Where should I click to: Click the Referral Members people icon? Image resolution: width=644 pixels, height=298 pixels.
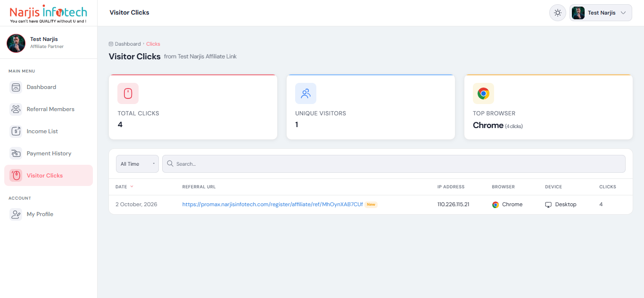[16, 109]
